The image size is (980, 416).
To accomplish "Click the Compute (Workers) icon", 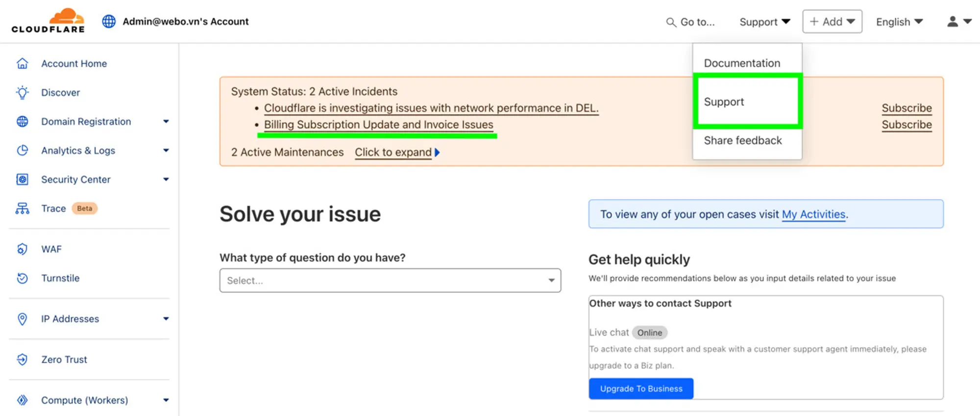I will (22, 400).
